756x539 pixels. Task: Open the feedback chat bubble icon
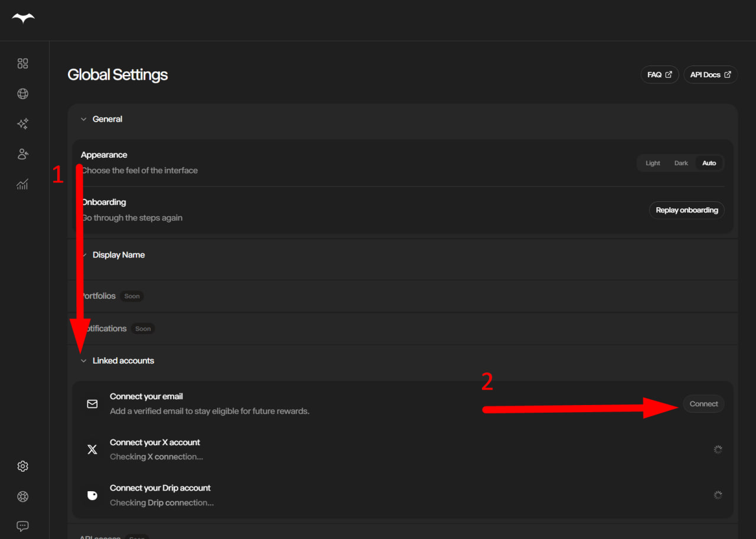tap(22, 526)
